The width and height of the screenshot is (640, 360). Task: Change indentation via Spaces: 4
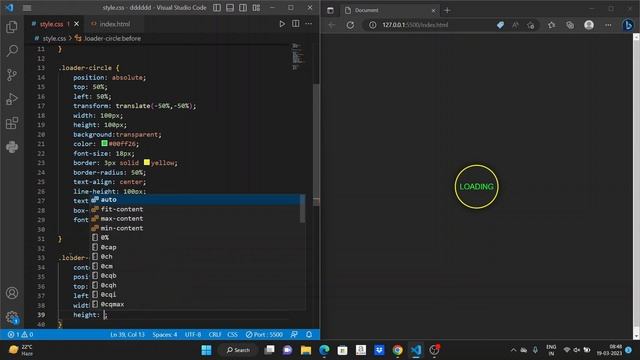pyautogui.click(x=165, y=334)
